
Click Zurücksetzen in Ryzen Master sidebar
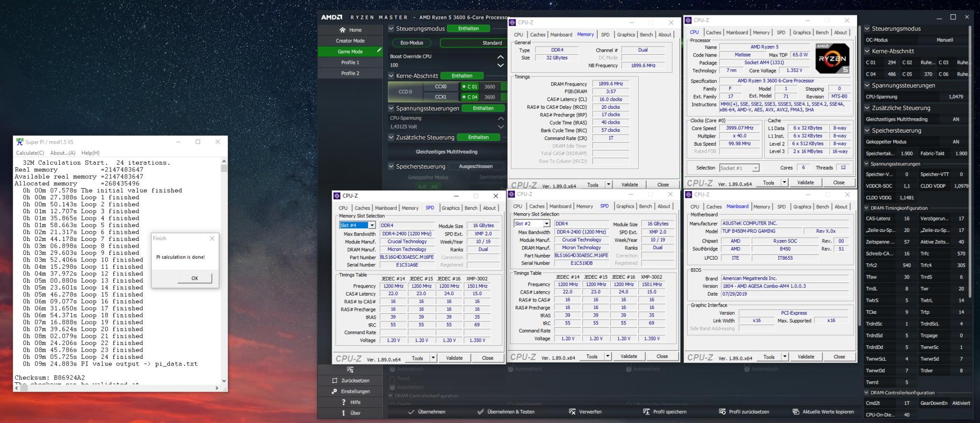(350, 380)
